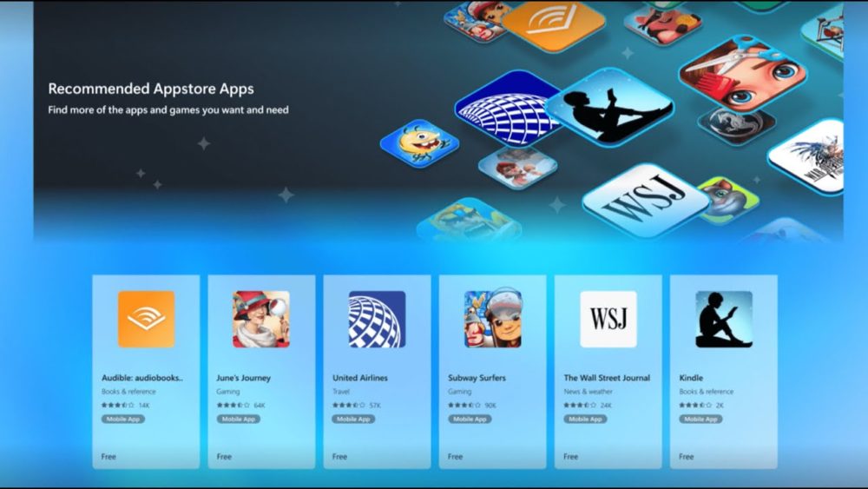Click Mobile App badge on Kindle card

pos(700,420)
